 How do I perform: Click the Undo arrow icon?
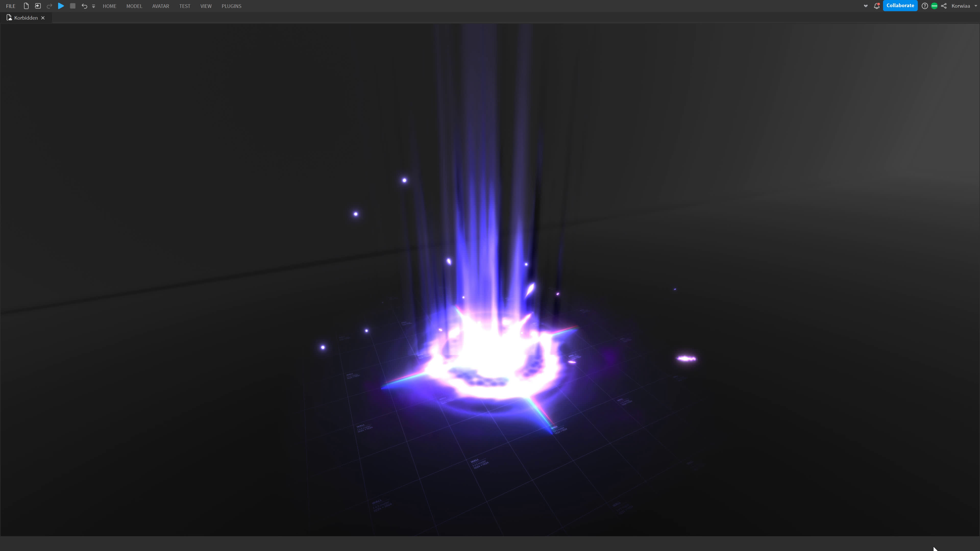coord(84,6)
